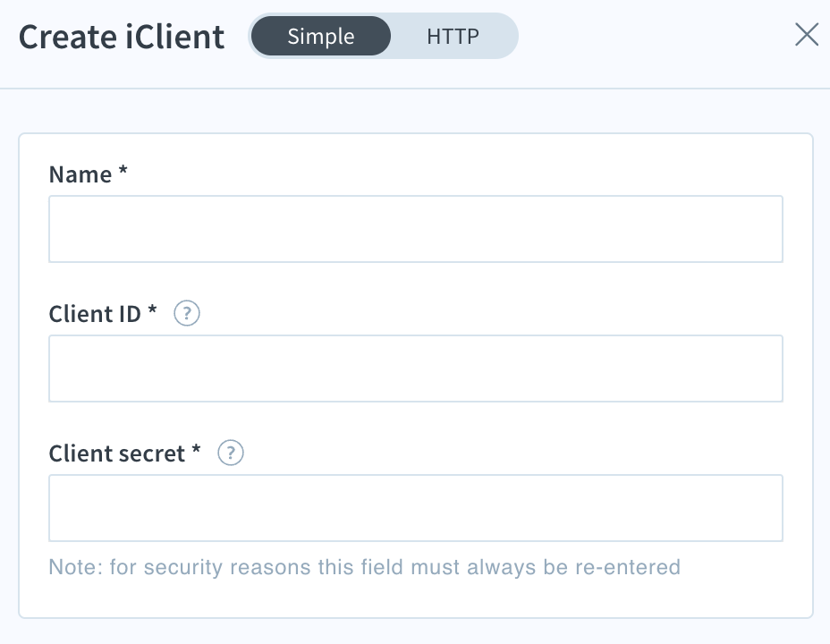
Task: Switch the form to HTTP mode
Action: click(453, 36)
